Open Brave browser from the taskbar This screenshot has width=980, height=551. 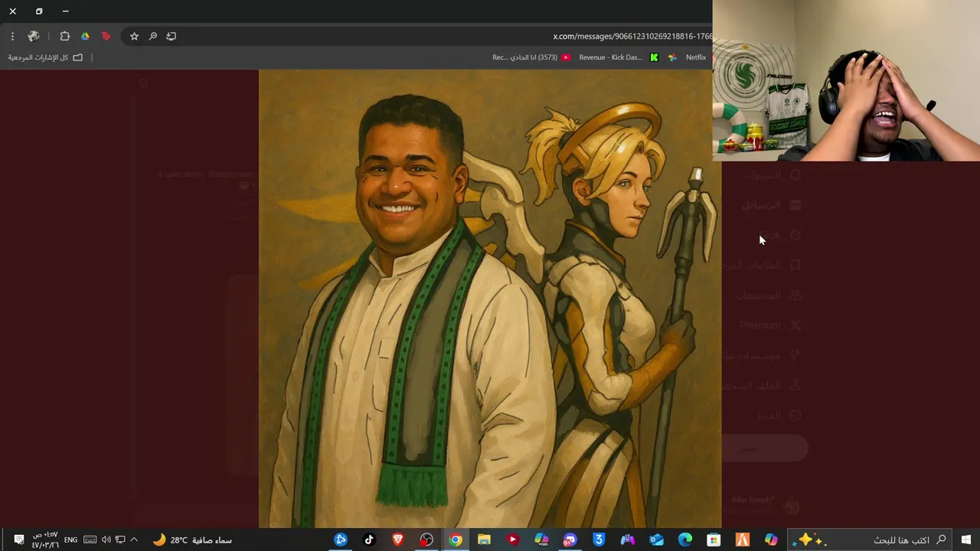coord(397,540)
